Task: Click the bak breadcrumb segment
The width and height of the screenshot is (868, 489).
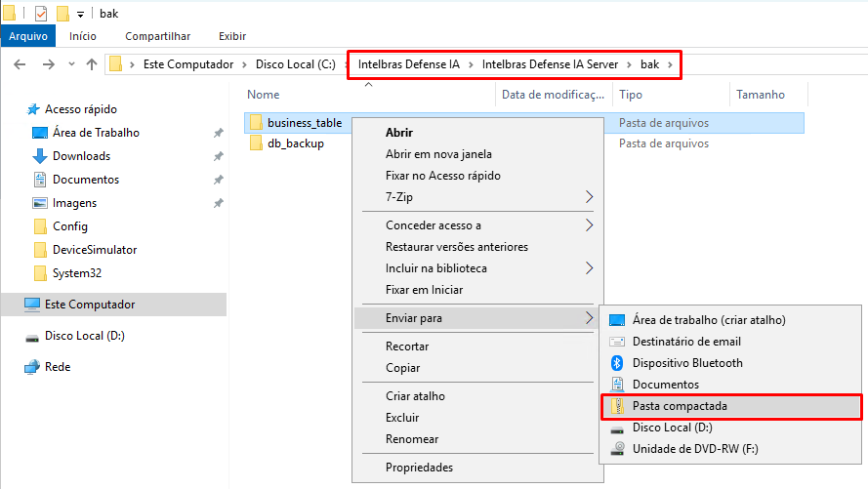Action: pos(650,64)
